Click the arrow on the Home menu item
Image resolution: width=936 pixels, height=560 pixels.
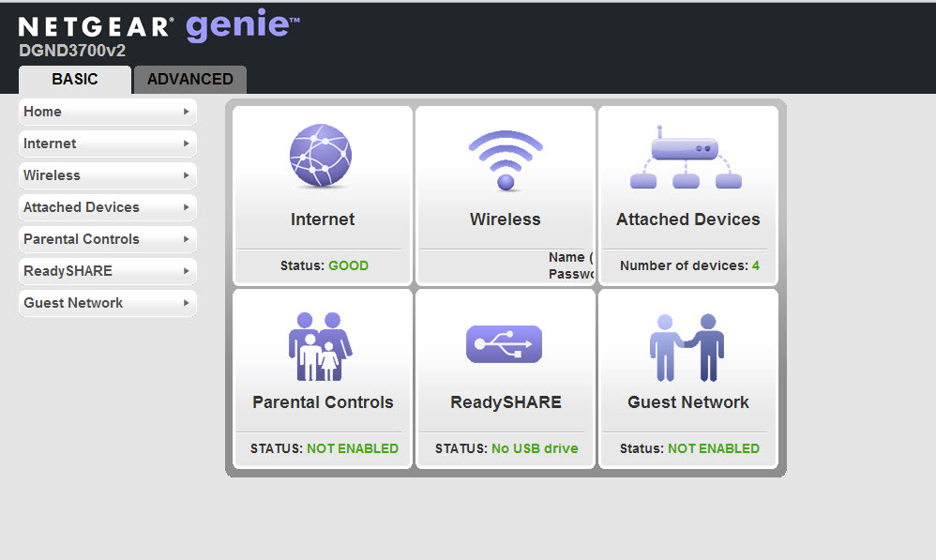click(187, 112)
